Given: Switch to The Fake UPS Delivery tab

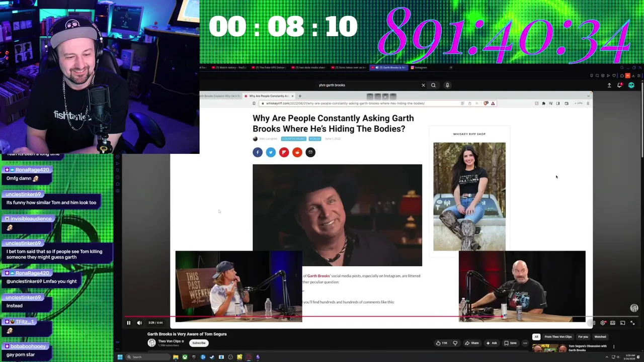Looking at the screenshot, I should coord(269,67).
